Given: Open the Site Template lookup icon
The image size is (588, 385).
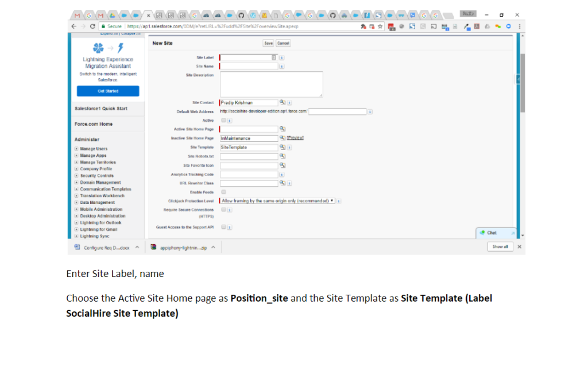Looking at the screenshot, I should [x=283, y=147].
